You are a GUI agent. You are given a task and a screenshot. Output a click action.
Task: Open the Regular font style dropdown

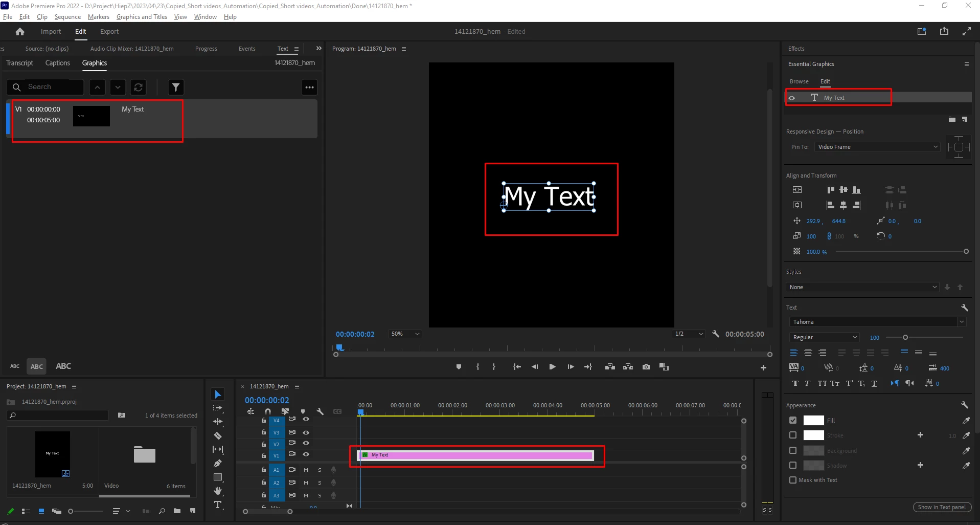[824, 337]
